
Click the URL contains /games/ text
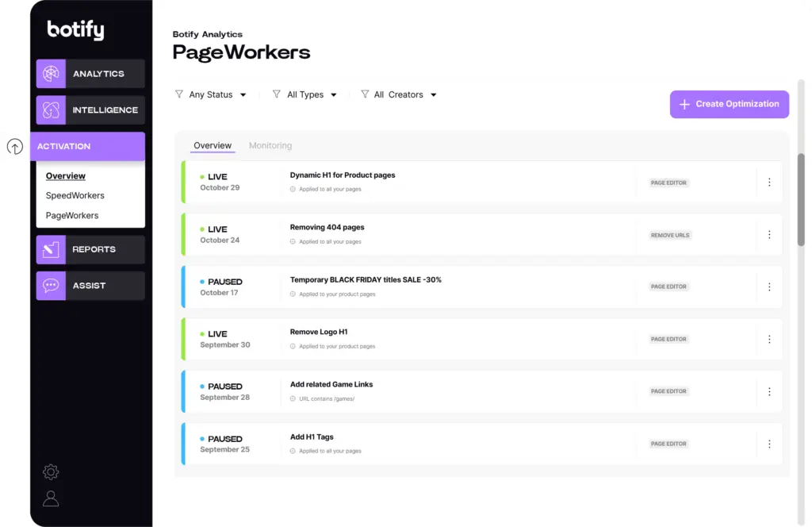327,399
